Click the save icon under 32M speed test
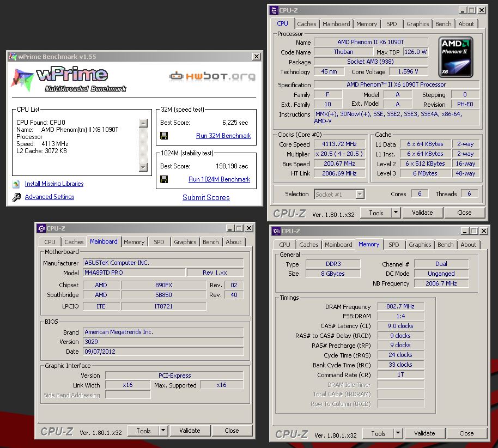 [x=164, y=136]
